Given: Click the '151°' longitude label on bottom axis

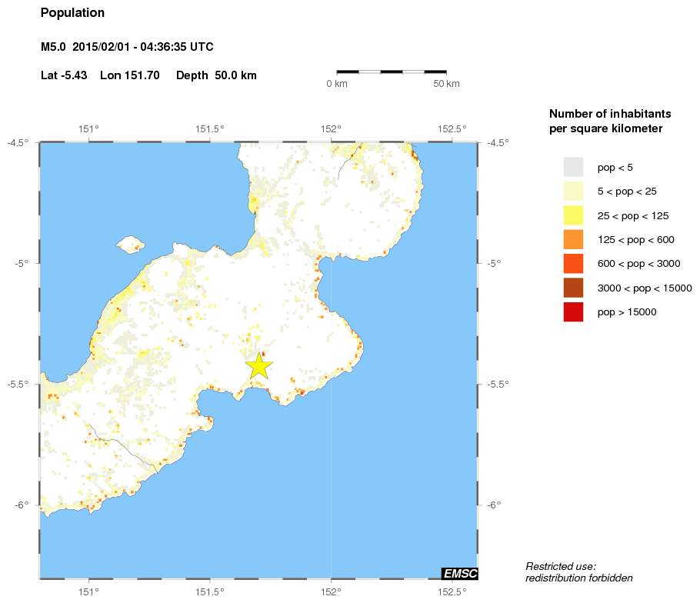Looking at the screenshot, I should (89, 591).
